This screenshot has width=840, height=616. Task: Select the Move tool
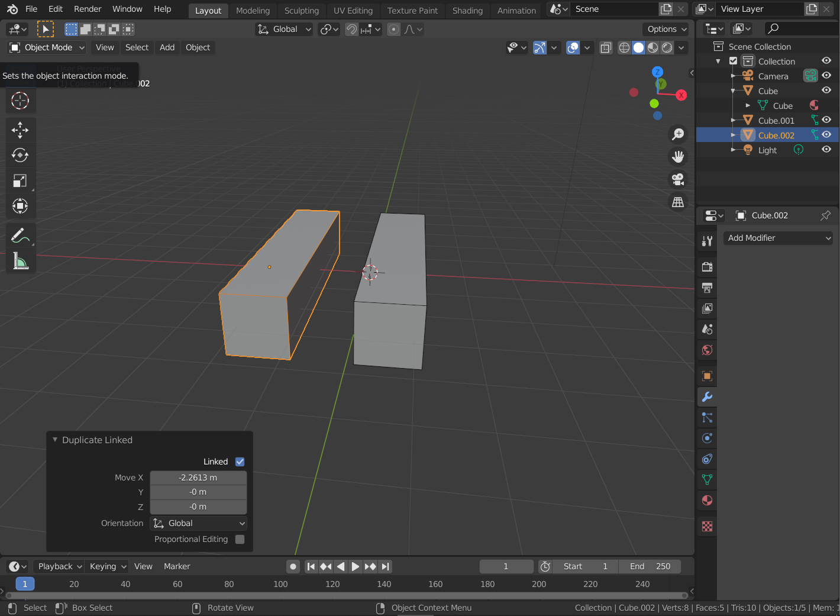(x=20, y=130)
